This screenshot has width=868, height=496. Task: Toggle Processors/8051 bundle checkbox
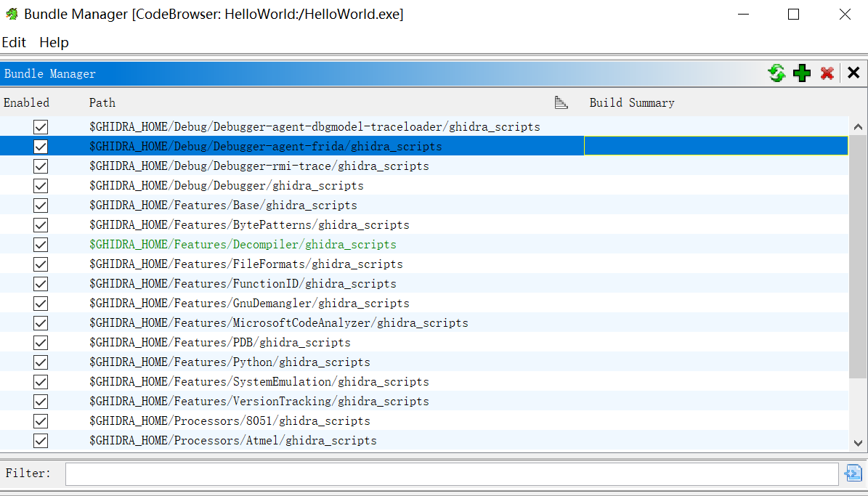[41, 421]
